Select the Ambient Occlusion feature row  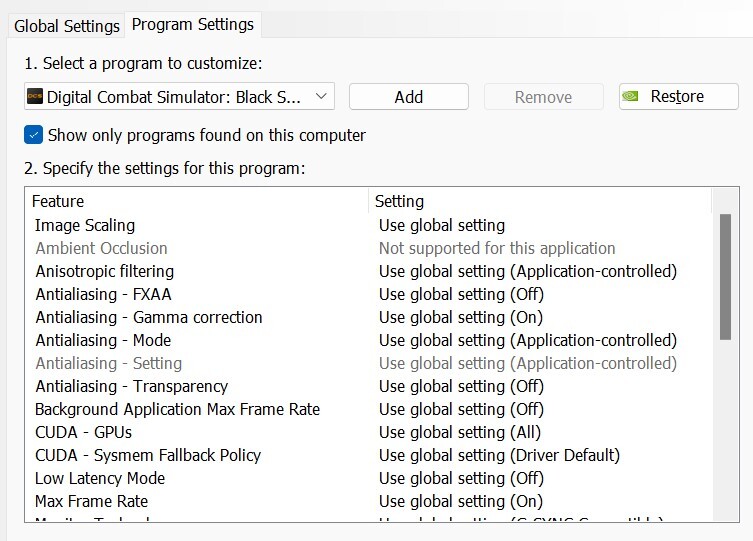pos(369,248)
